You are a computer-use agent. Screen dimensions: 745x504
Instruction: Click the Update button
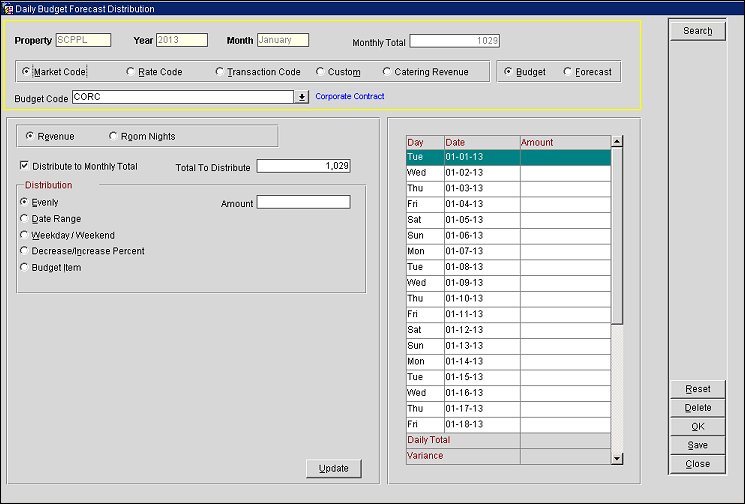(333, 469)
